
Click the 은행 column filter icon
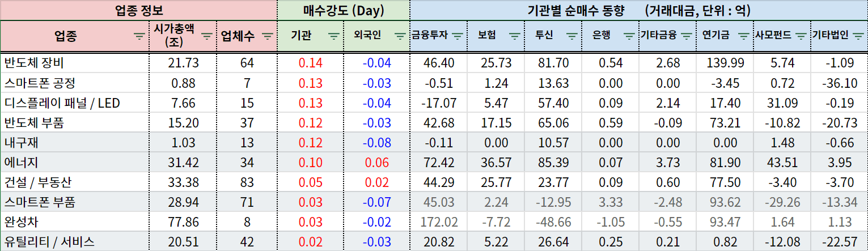629,36
